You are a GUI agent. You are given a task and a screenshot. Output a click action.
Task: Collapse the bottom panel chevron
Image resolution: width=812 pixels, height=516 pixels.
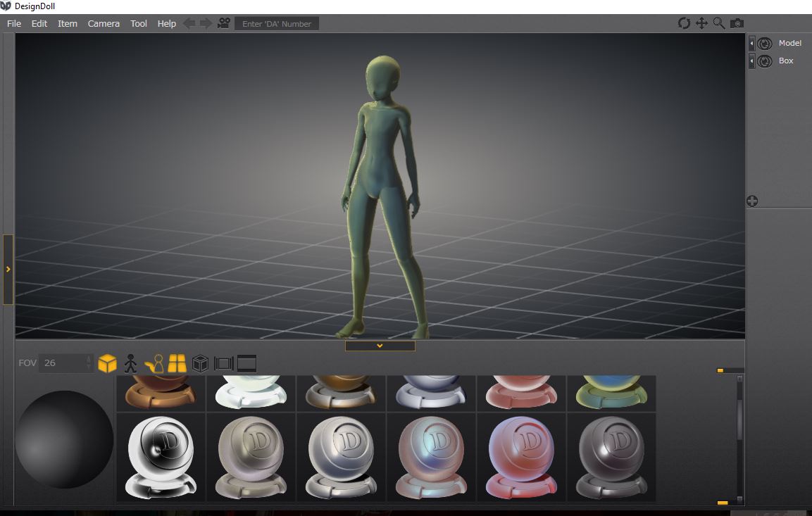(x=380, y=346)
